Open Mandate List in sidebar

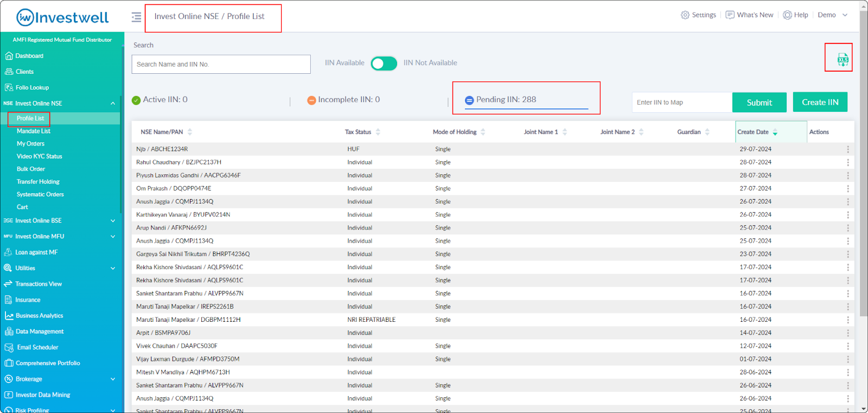click(x=34, y=131)
